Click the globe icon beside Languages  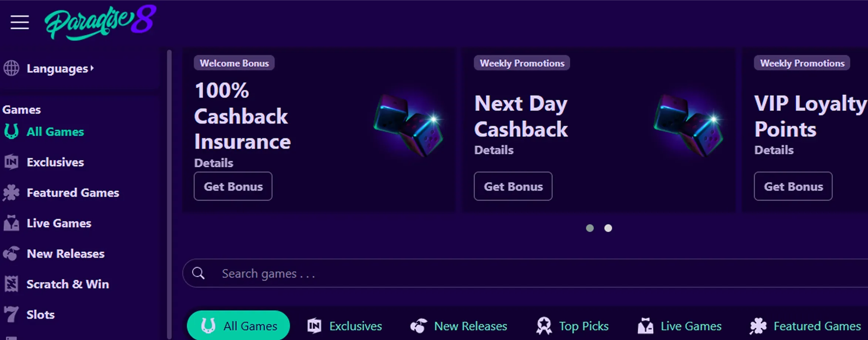pyautogui.click(x=11, y=68)
